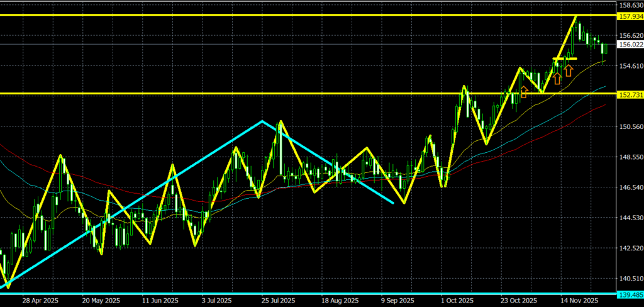Click the 25 Jul 2025 date label
The width and height of the screenshot is (644, 307).
pos(276,301)
